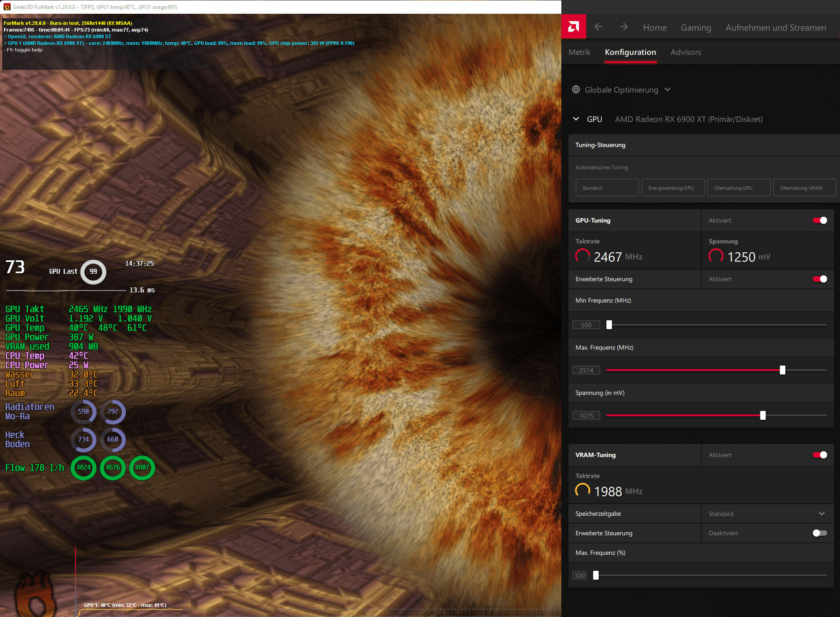Screen dimensions: 840x617
Task: Click the Max. Frequenz (MHz) slider handle
Action: (x=783, y=370)
